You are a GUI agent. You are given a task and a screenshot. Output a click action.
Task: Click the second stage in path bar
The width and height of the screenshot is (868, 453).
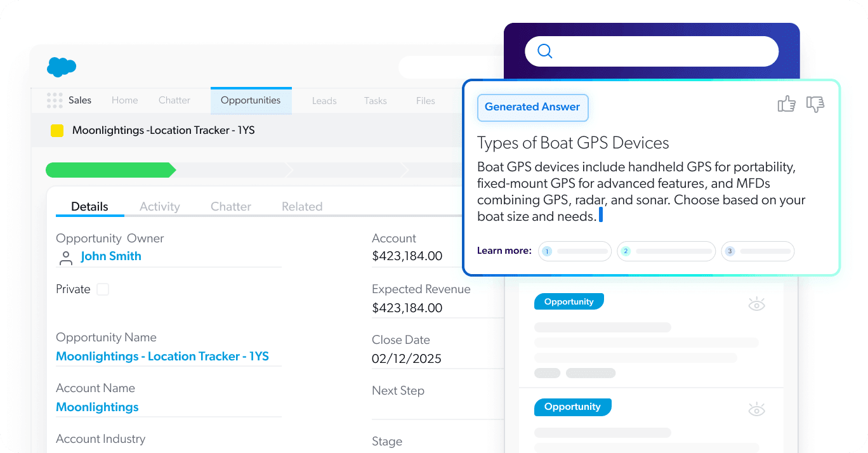click(232, 170)
